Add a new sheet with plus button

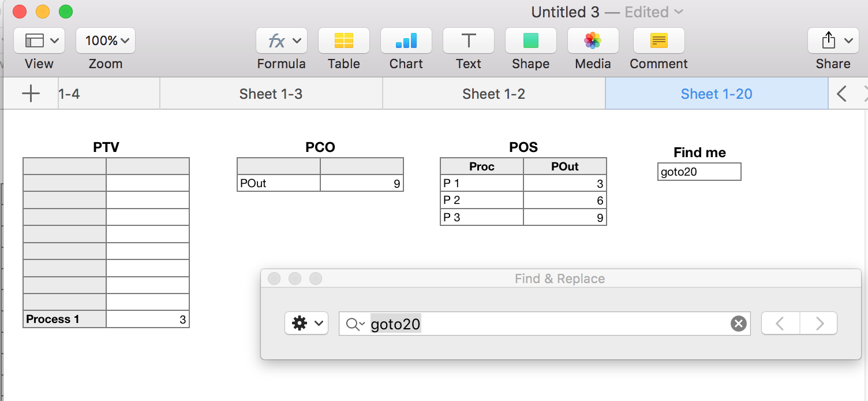coord(31,94)
